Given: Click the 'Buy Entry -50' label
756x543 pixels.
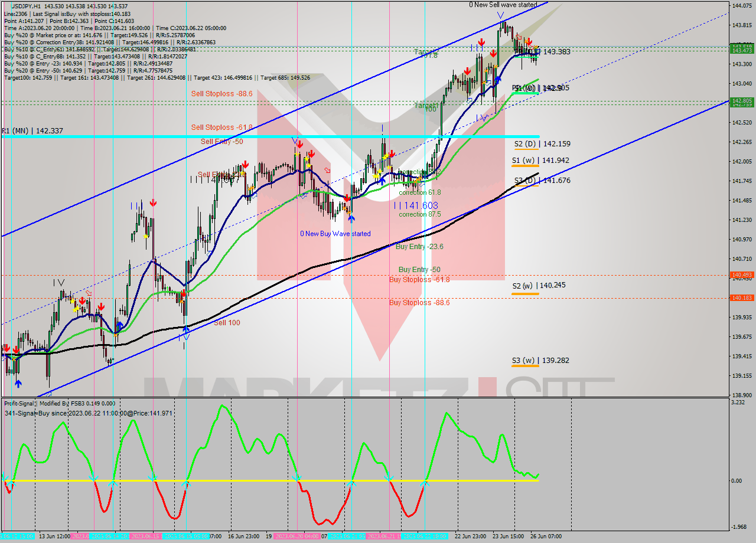Looking at the screenshot, I should pyautogui.click(x=419, y=269).
